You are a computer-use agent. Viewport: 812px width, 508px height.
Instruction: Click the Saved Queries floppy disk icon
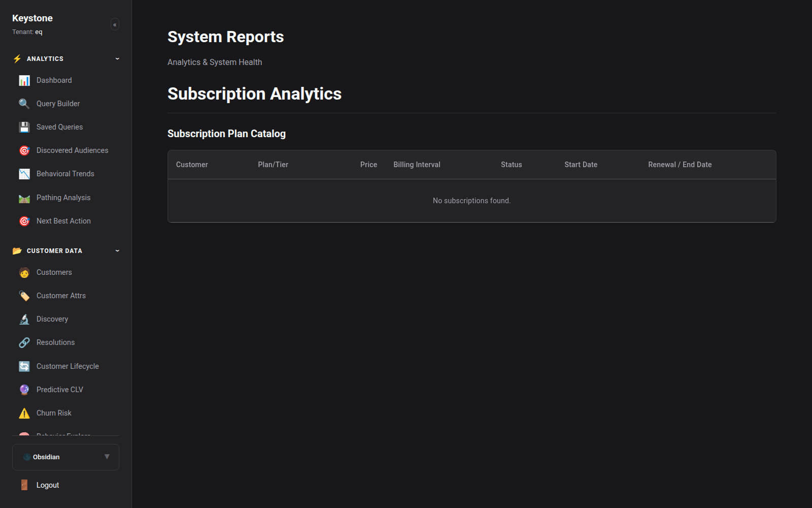[24, 128]
